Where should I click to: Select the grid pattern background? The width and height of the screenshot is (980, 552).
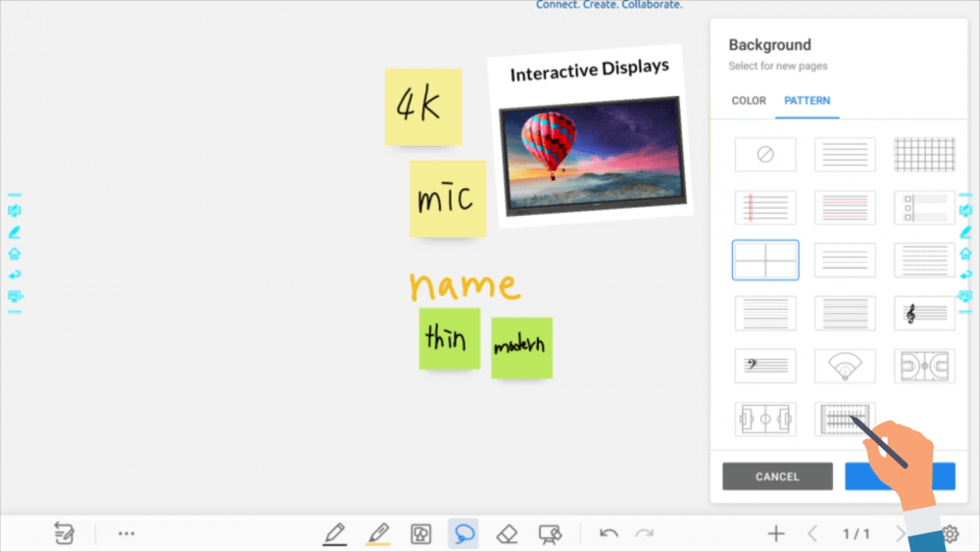coord(924,154)
